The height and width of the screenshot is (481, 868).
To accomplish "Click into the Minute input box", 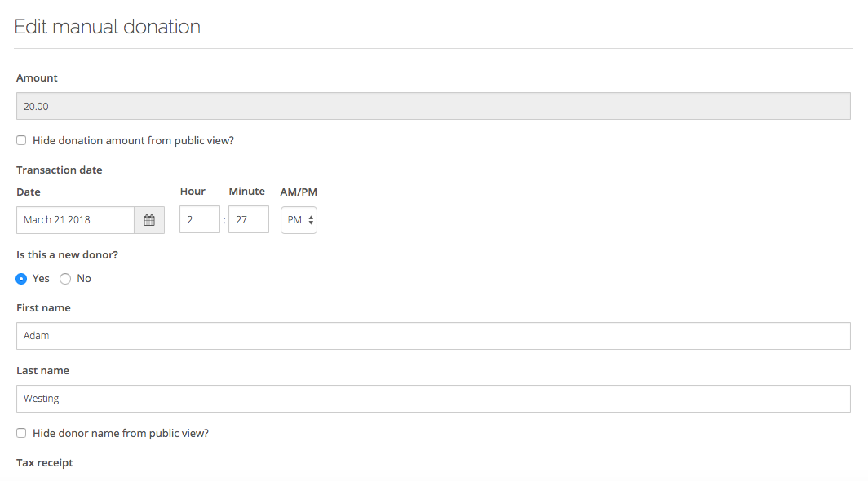I will [249, 220].
